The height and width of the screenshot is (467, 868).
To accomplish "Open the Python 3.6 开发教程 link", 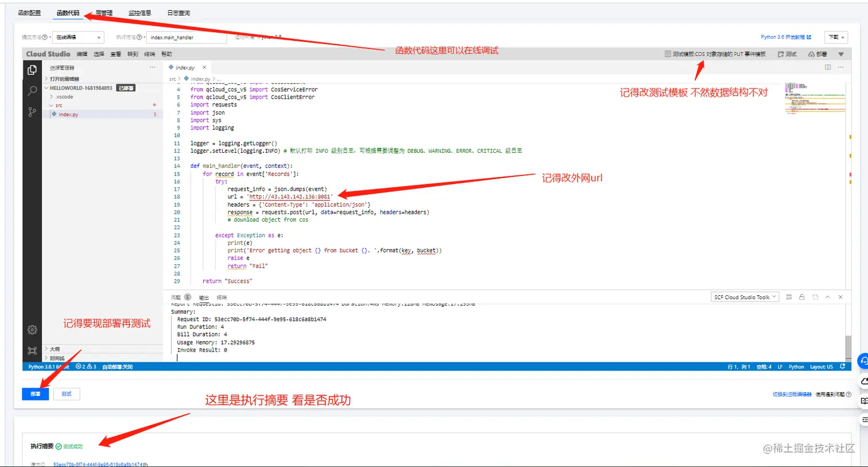I will 786,37.
